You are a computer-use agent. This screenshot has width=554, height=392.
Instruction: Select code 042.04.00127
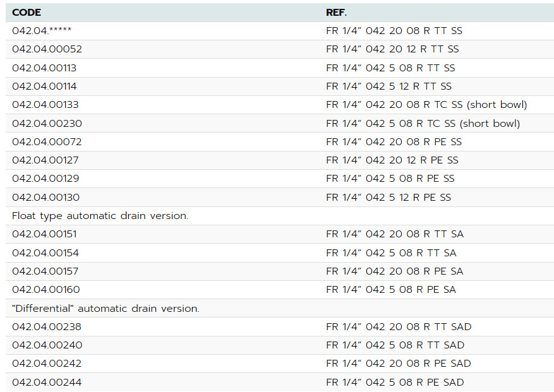[x=45, y=160]
